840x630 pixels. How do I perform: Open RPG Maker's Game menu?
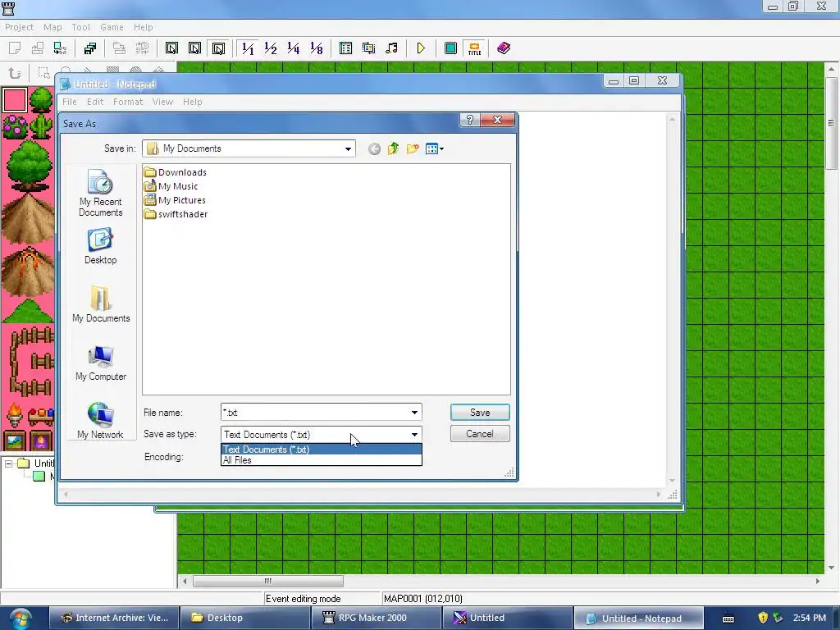pos(112,27)
